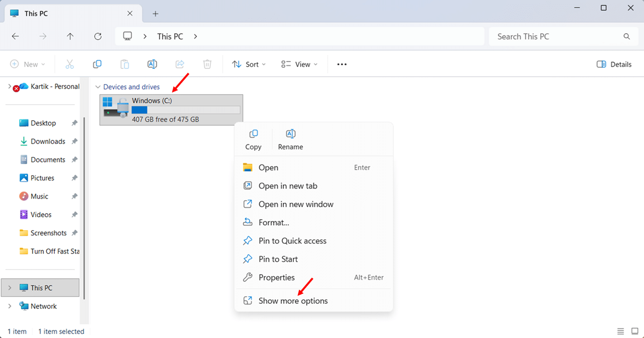Open the Sort dropdown menu
The height and width of the screenshot is (338, 644).
click(249, 64)
